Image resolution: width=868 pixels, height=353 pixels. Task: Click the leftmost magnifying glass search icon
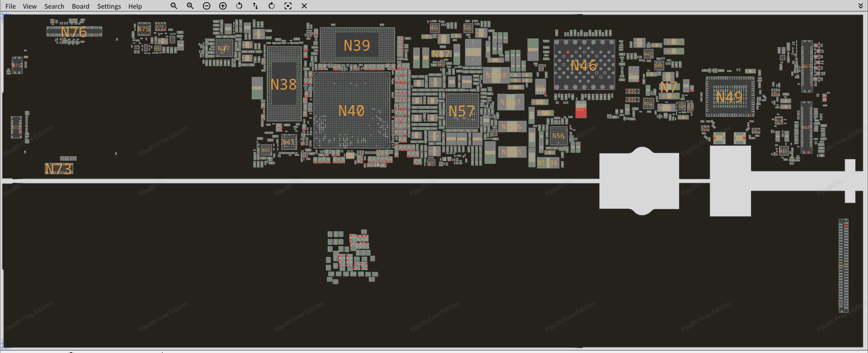[174, 6]
